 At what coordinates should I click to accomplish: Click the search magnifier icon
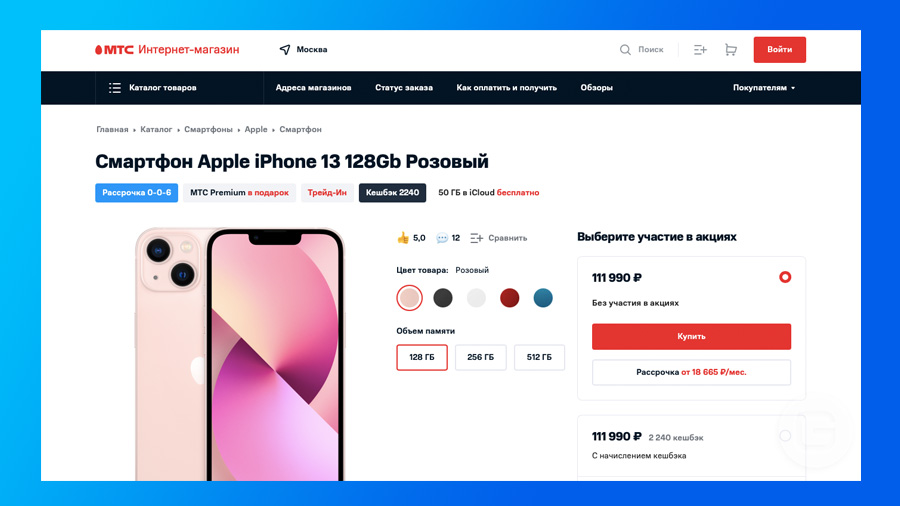625,50
